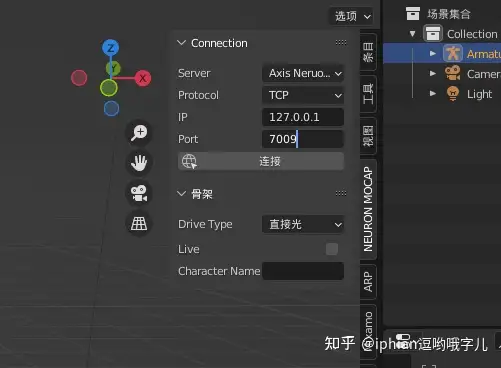Screen dimensions: 501x368
Task: Open the 选项 options popover
Action: [x=353, y=16]
